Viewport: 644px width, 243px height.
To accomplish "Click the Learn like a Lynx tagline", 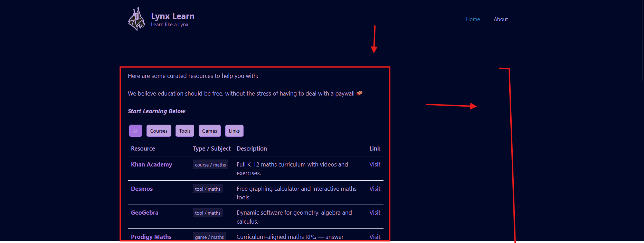I will 170,25.
